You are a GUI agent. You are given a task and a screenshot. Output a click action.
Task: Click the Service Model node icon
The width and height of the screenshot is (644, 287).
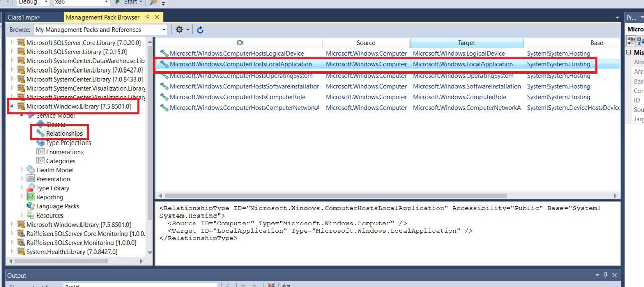coord(31,116)
